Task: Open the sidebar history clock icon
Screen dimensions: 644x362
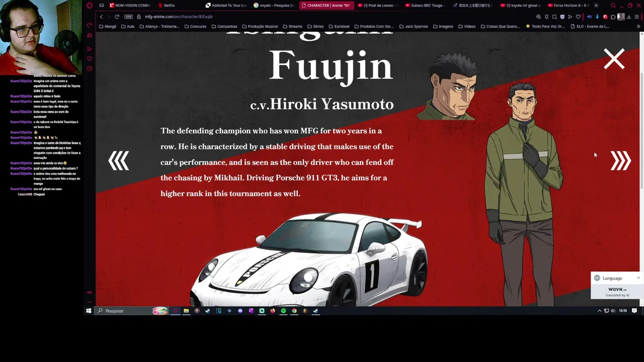Action: [x=90, y=68]
